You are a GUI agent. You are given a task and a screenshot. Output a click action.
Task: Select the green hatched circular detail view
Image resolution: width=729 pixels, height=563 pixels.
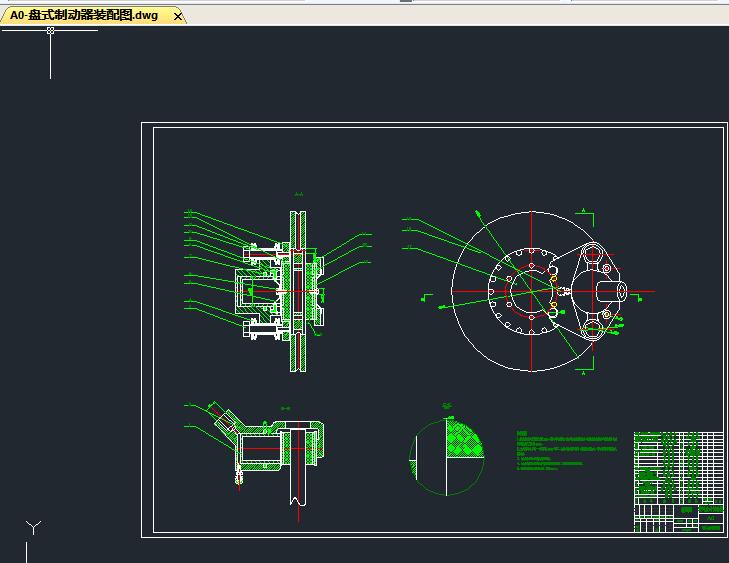(x=446, y=456)
